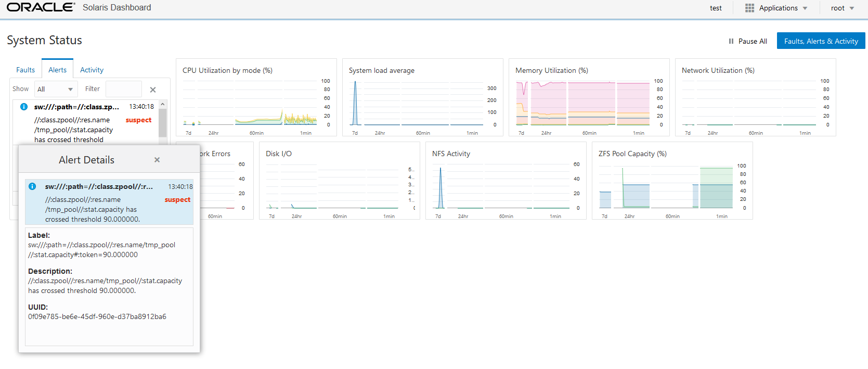Select the Alerts tab
Viewport: 868px width, 369px height.
(58, 70)
